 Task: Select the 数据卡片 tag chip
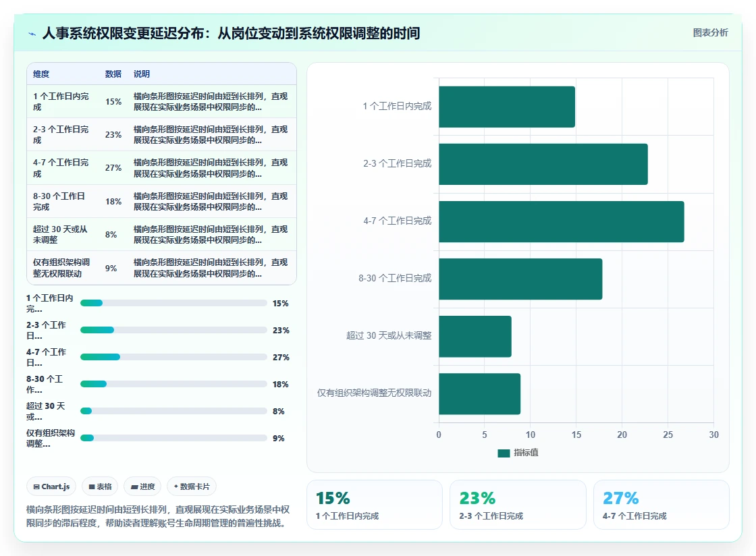pos(192,486)
